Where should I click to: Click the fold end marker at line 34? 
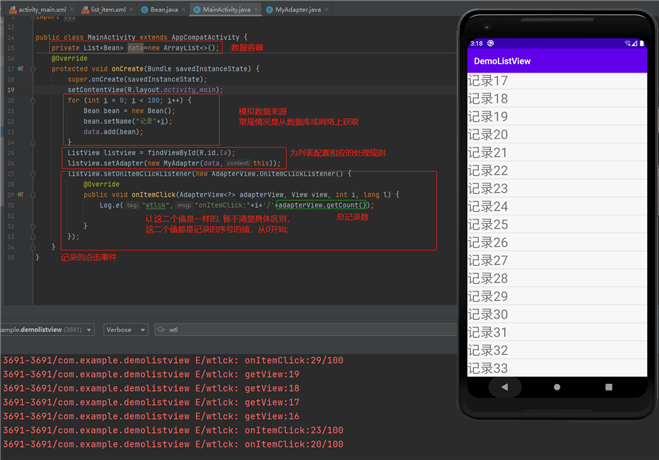click(x=33, y=247)
